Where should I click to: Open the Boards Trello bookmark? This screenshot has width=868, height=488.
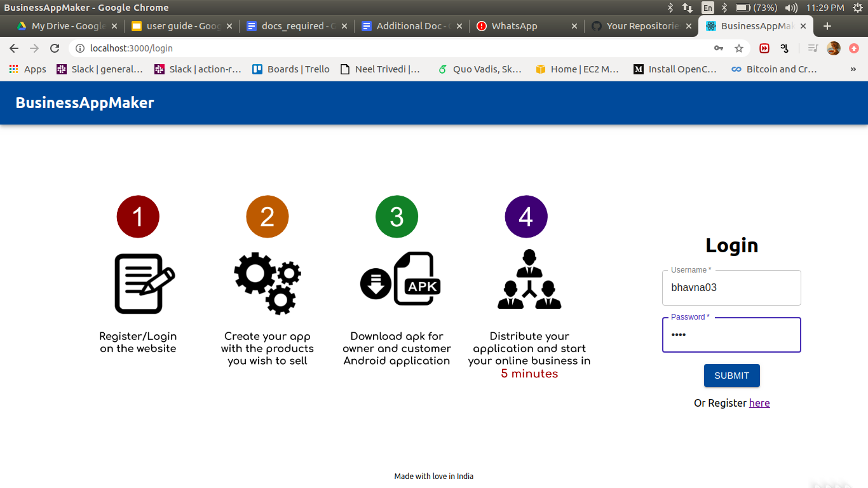(x=291, y=69)
